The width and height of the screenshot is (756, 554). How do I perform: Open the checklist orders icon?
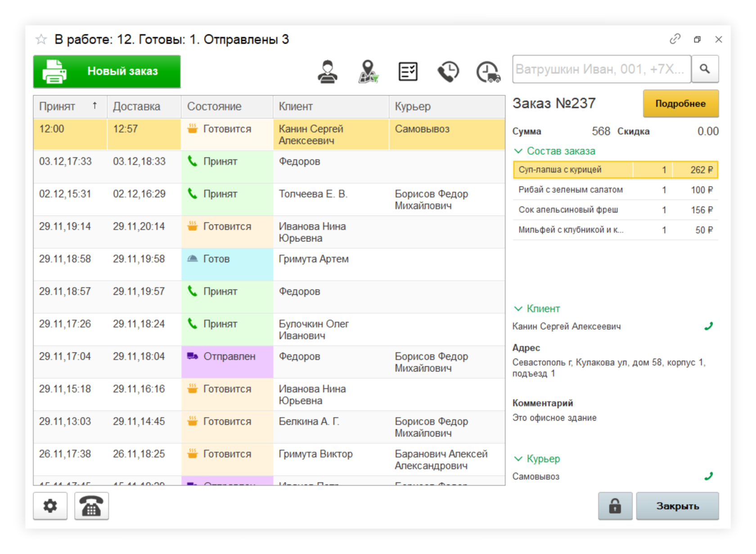(x=408, y=72)
